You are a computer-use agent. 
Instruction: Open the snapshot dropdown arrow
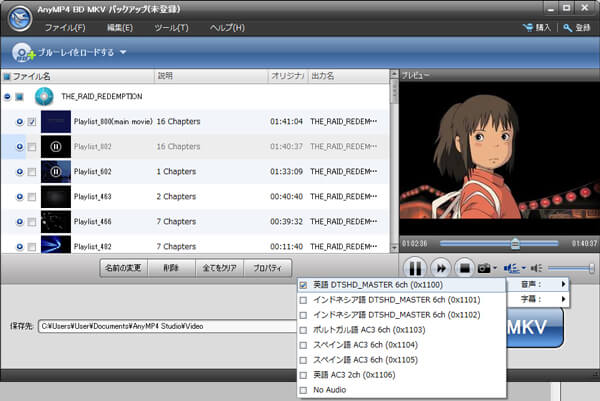(495, 268)
